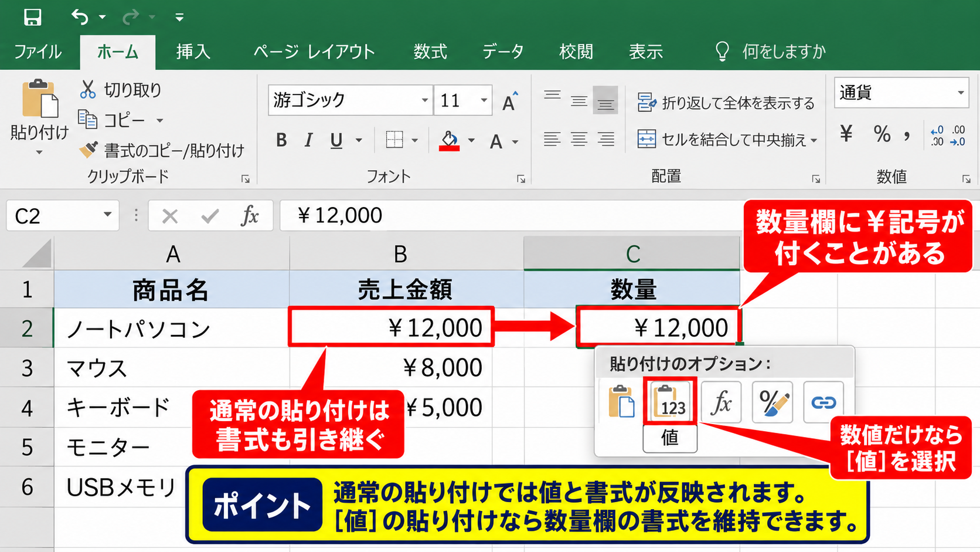Toggle align right in alignment group
Viewport: 980px width, 552px height.
tap(606, 139)
